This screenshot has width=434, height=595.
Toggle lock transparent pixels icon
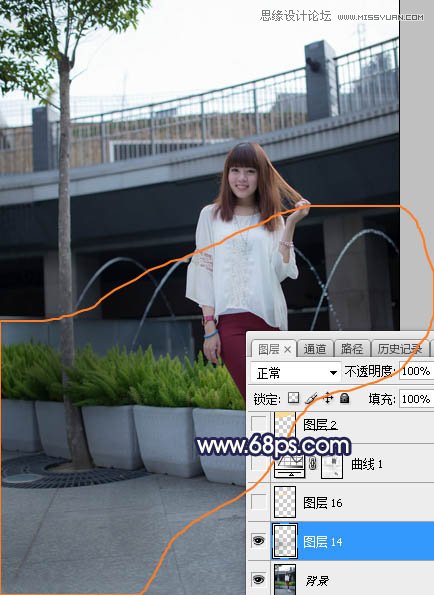(293, 398)
